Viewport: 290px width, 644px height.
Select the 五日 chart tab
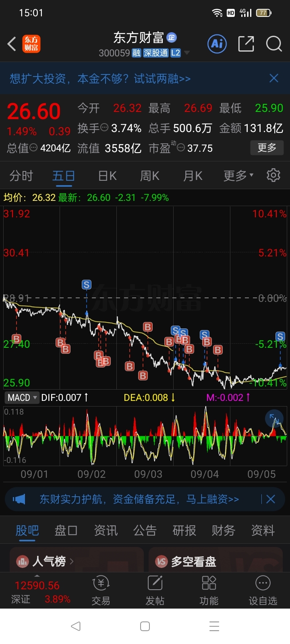(x=64, y=176)
